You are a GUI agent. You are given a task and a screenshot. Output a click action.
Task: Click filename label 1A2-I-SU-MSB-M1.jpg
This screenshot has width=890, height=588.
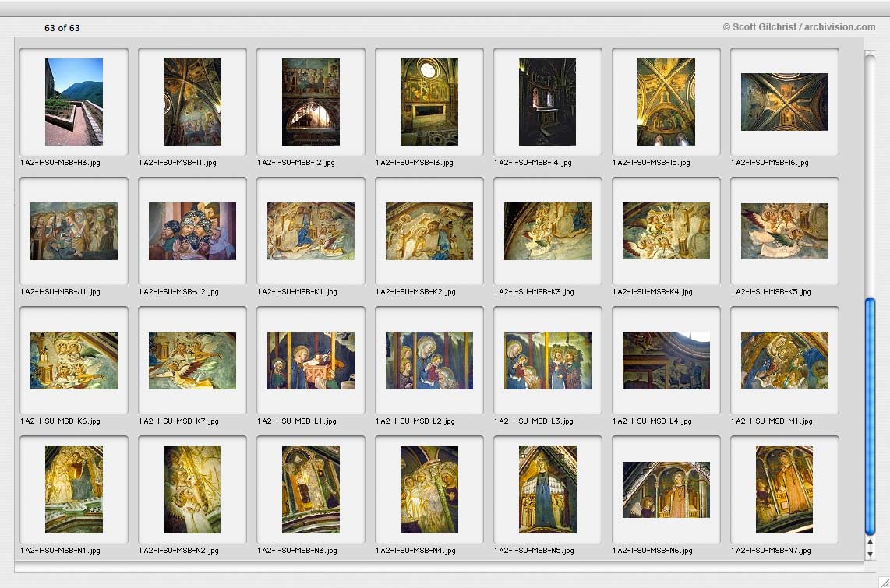point(772,421)
